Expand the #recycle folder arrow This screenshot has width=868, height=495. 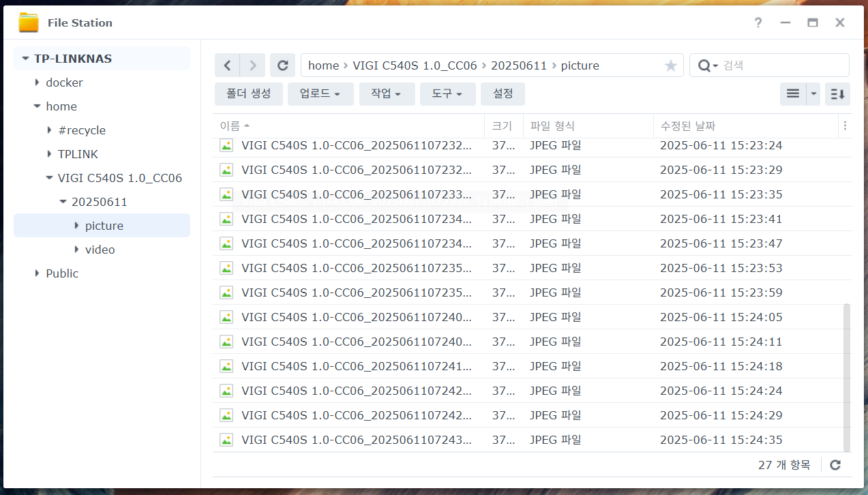point(49,130)
